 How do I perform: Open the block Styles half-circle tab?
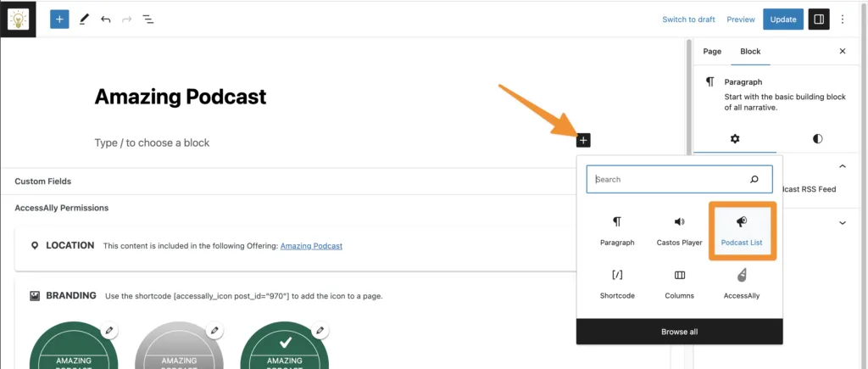[817, 138]
